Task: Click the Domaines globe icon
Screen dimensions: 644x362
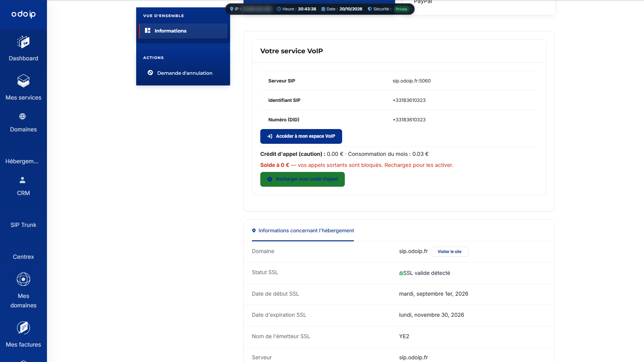Action: (22, 116)
